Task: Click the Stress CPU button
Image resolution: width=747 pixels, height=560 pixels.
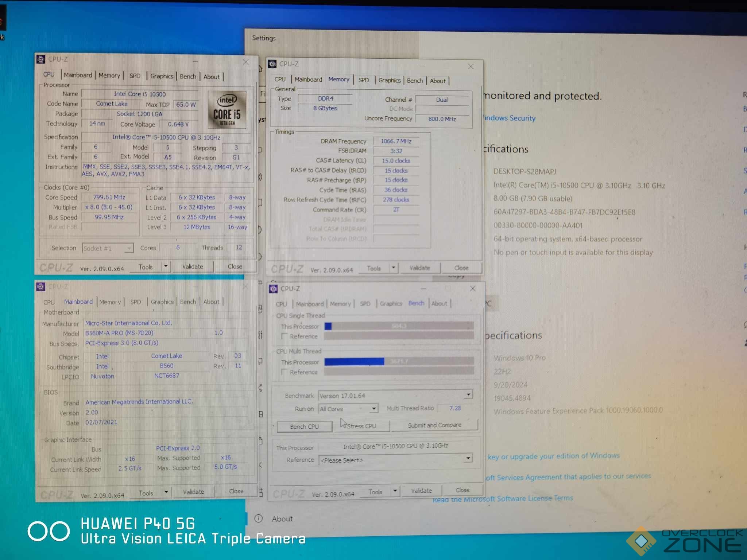Action: coord(361,426)
